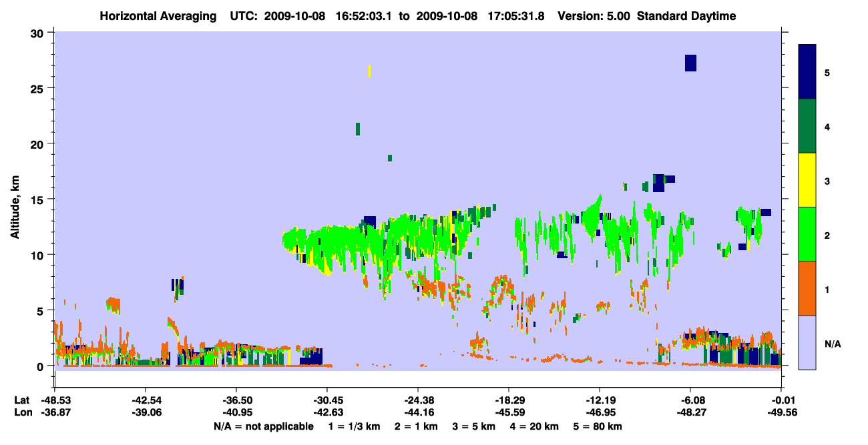Click the 'Lon' row label

click(x=23, y=413)
